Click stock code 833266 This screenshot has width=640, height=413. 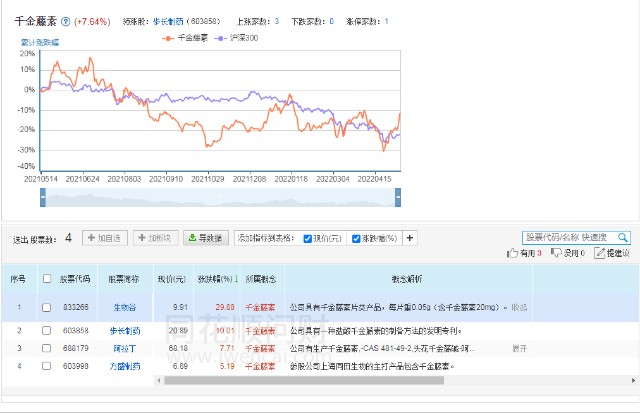click(76, 307)
